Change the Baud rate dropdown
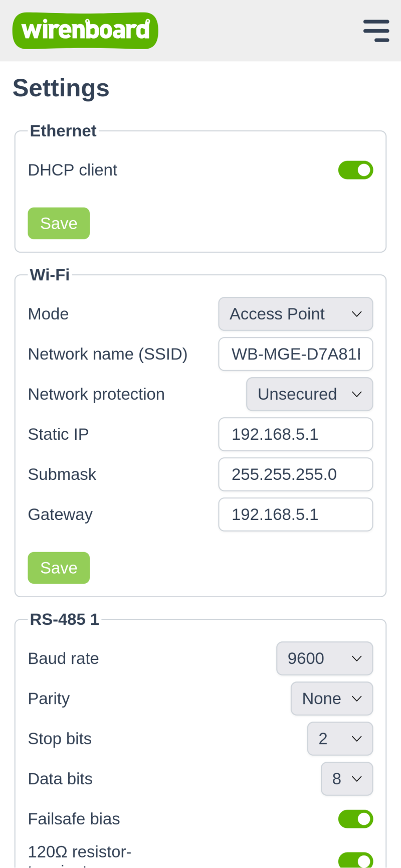Screen dimensions: 401x868 tap(324, 658)
